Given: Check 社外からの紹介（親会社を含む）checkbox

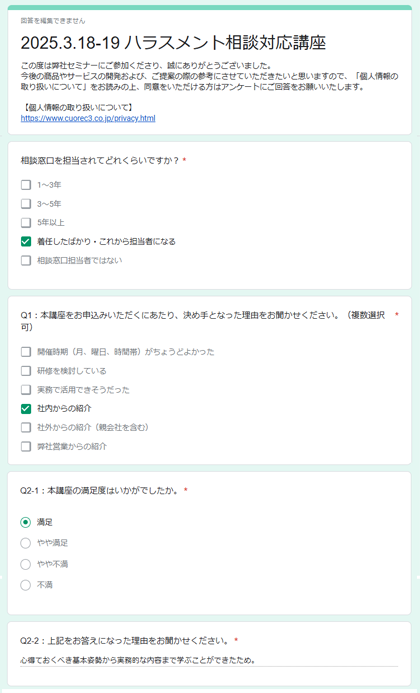Looking at the screenshot, I should (26, 427).
